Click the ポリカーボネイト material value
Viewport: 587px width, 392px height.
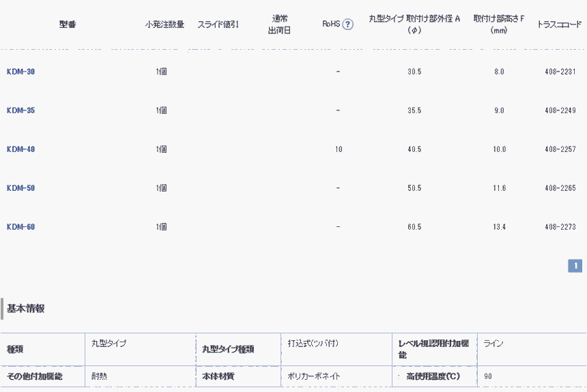click(314, 376)
